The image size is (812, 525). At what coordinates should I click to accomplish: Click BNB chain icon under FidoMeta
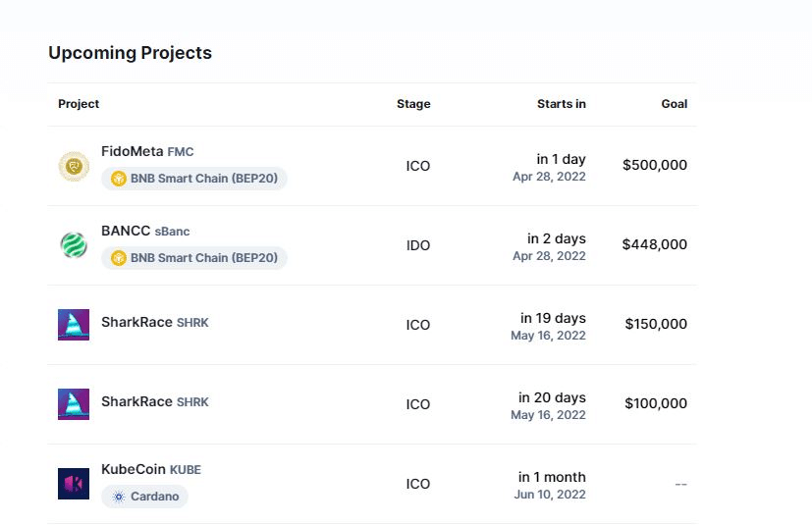[119, 179]
